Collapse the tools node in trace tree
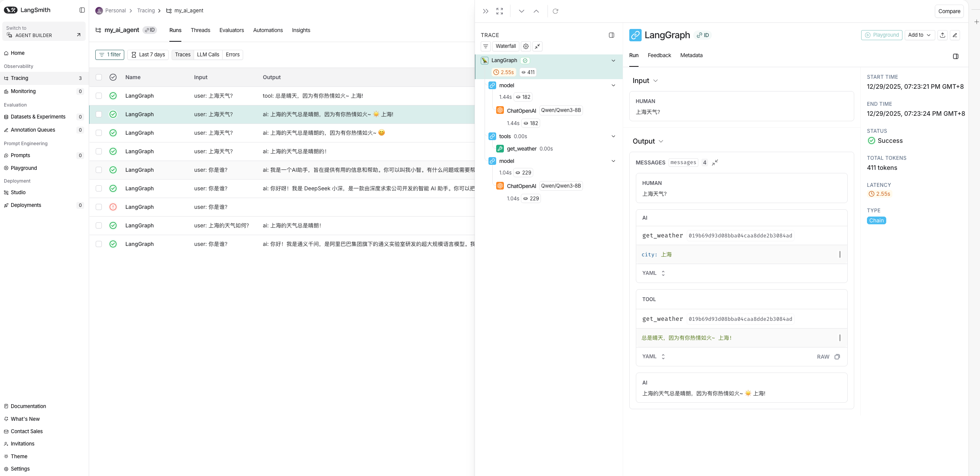980x476 pixels. (613, 136)
